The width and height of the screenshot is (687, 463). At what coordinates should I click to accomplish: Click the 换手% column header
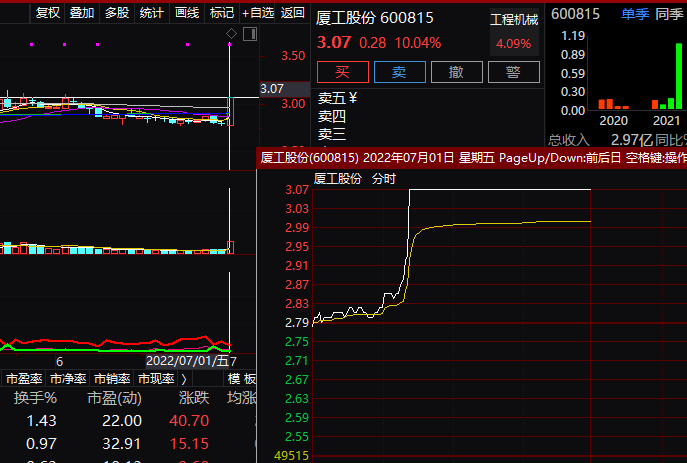[35, 398]
